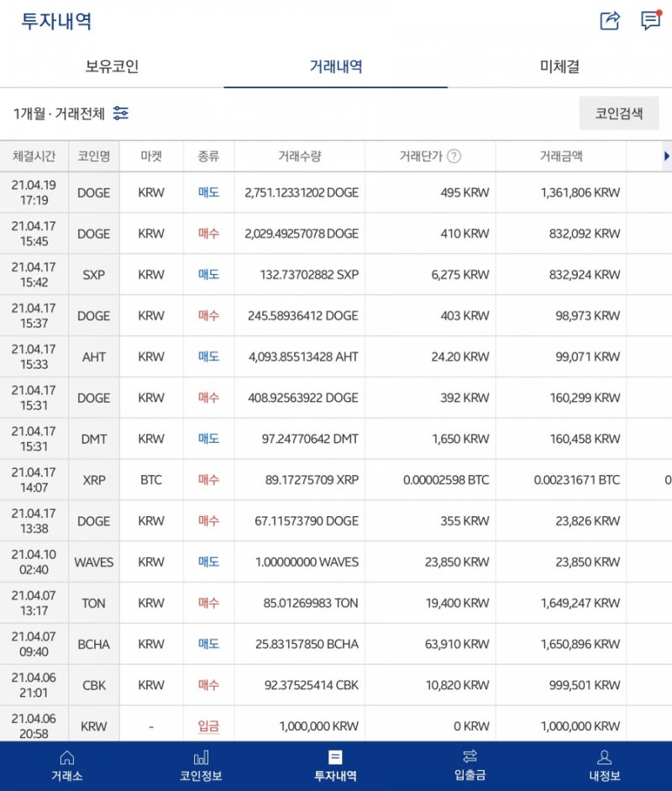Click the 160,458 KRW amount cell

click(561, 439)
